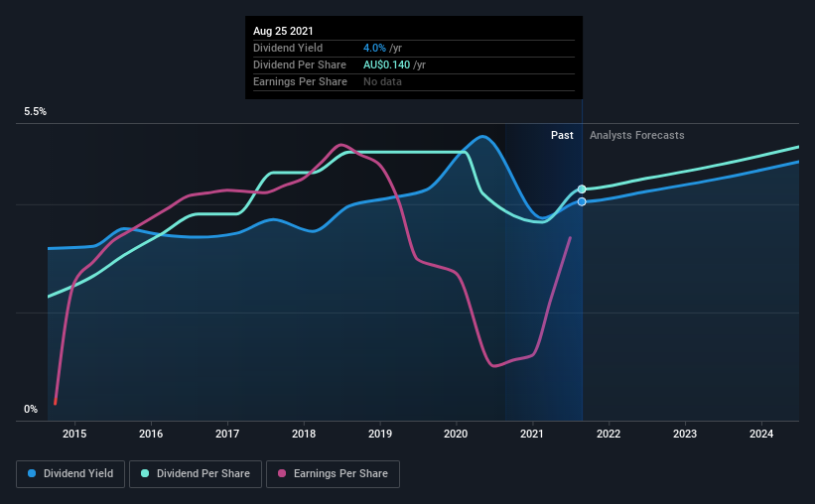This screenshot has width=815, height=504.
Task: Select the 2024 x-axis year label
Action: 761,434
